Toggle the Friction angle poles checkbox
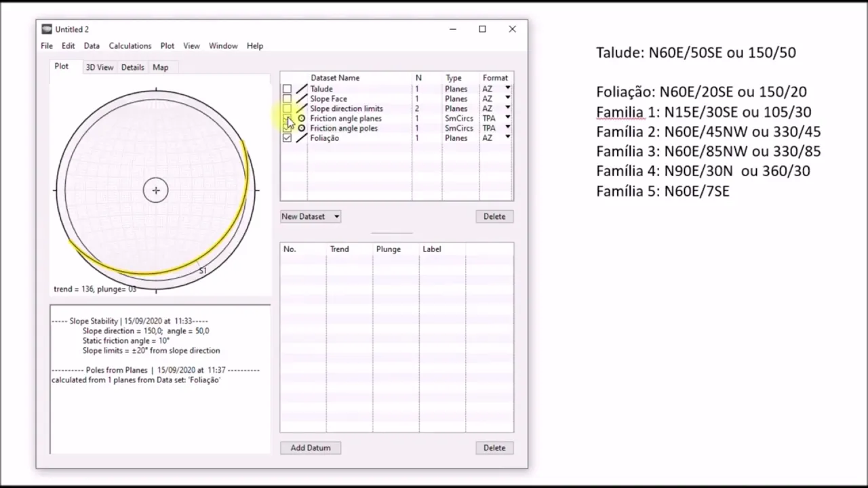 [x=288, y=128]
